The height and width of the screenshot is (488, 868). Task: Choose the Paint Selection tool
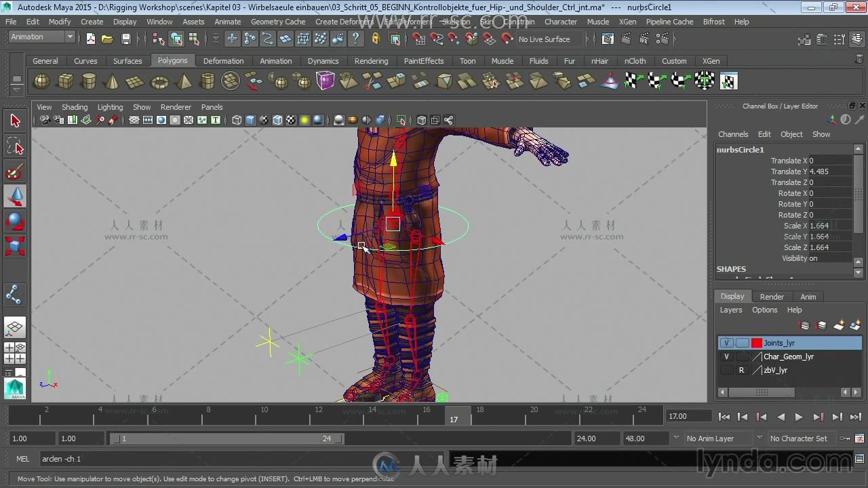[15, 171]
